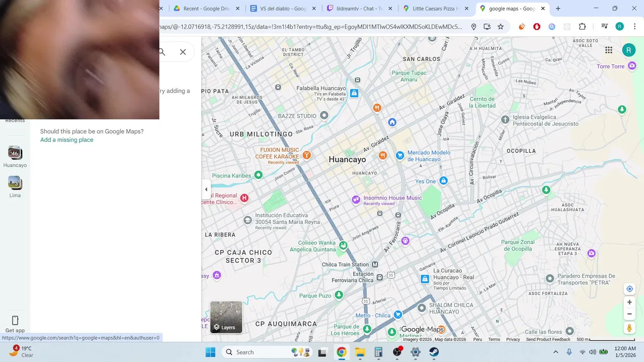Click the search magnifier icon
Image resolution: width=644 pixels, height=362 pixels.
pyautogui.click(x=162, y=52)
